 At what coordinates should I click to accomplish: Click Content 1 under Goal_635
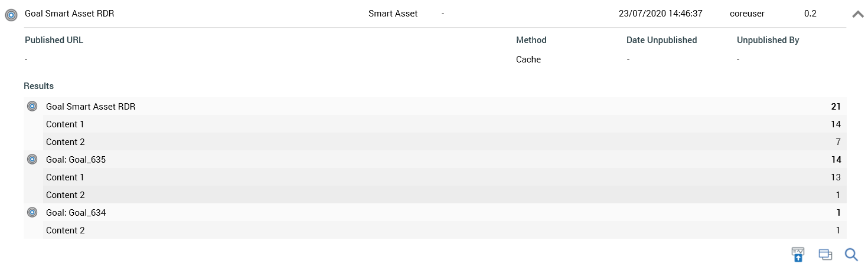click(x=65, y=177)
